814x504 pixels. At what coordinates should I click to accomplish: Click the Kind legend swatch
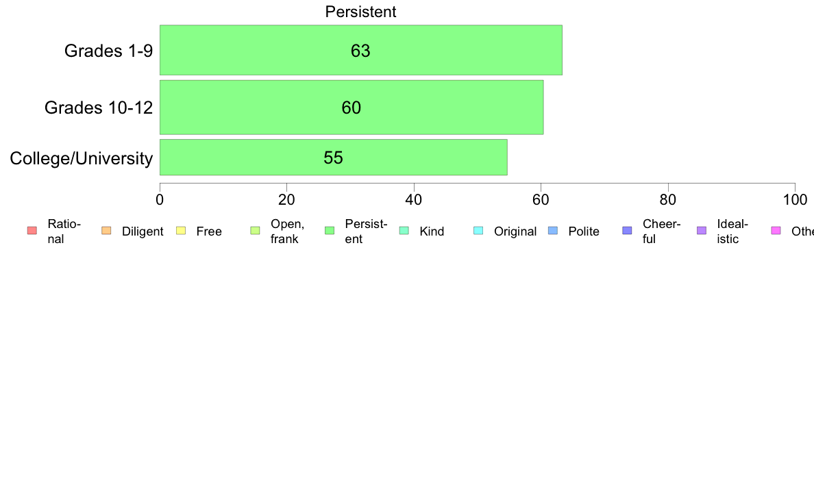point(404,231)
